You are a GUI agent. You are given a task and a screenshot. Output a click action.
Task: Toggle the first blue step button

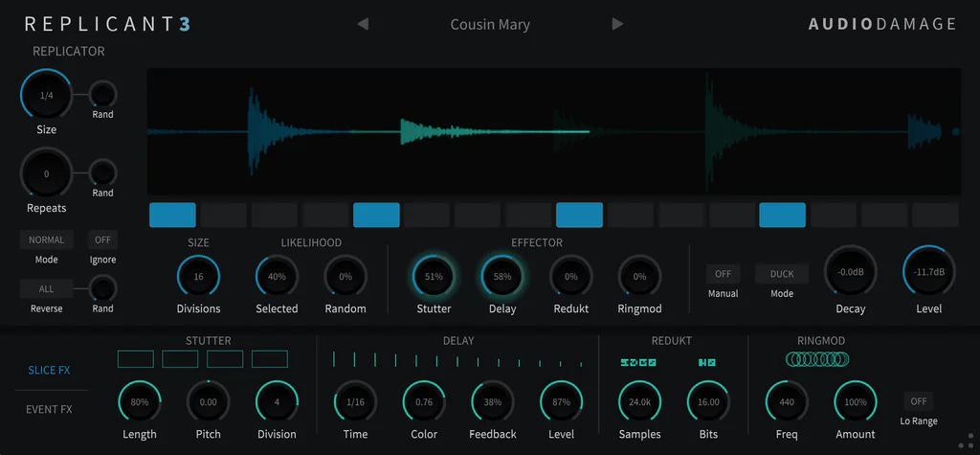click(172, 215)
